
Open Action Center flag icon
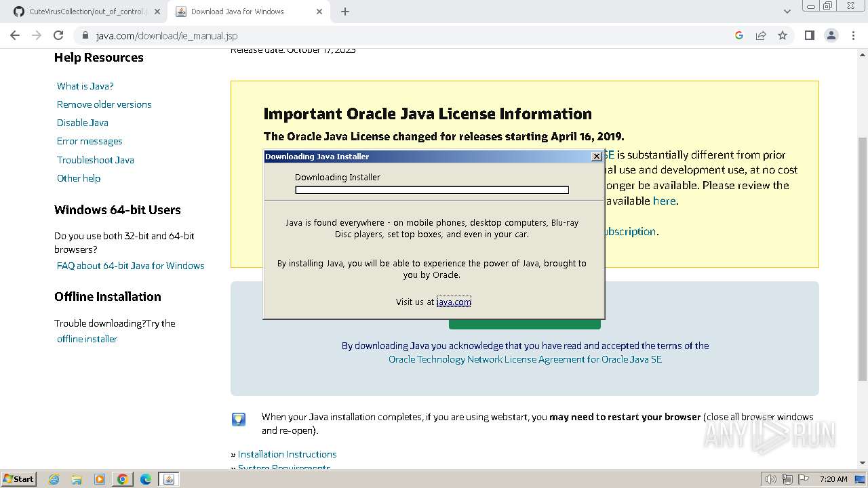pyautogui.click(x=804, y=479)
